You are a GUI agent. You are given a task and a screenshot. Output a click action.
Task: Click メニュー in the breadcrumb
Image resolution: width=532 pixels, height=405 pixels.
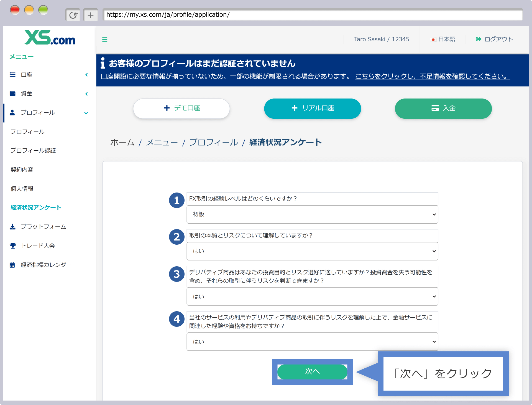(162, 142)
